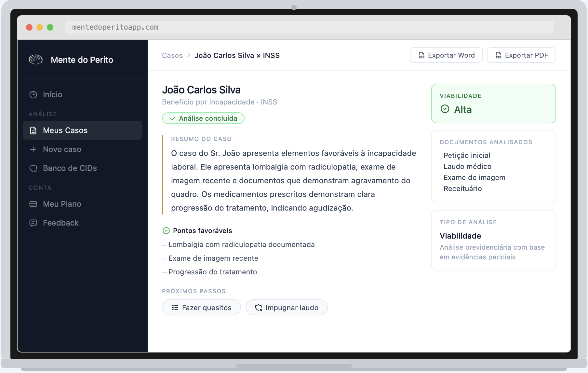Screen dimensions: 588x373
Task: Click 'Progressão do tratamento' favorable point
Action: pos(213,272)
